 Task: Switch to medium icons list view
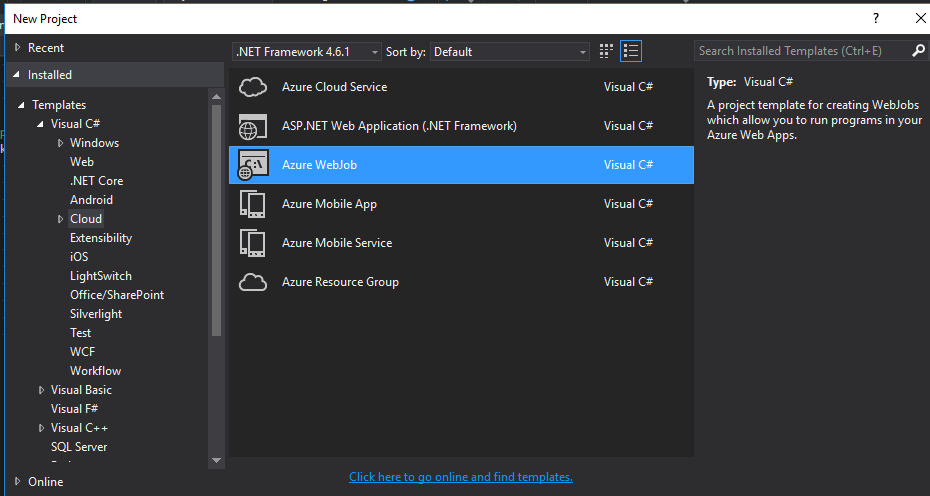coord(631,52)
